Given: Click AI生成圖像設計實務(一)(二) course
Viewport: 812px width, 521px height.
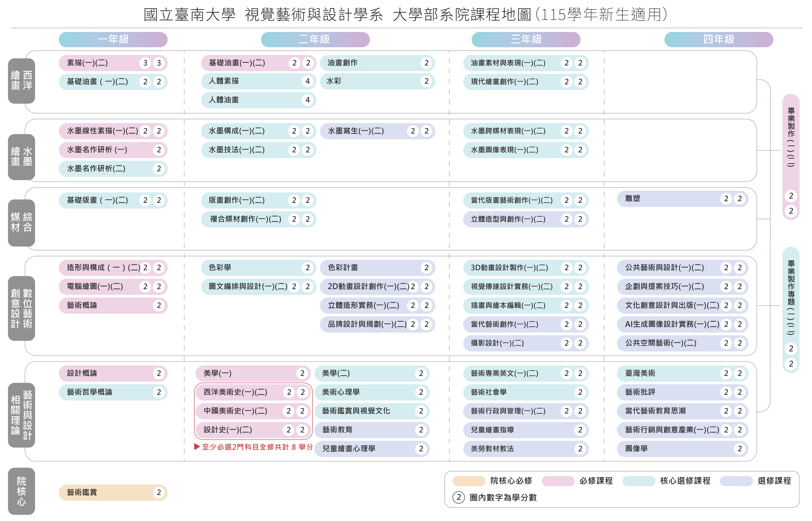Looking at the screenshot, I should [x=682, y=324].
